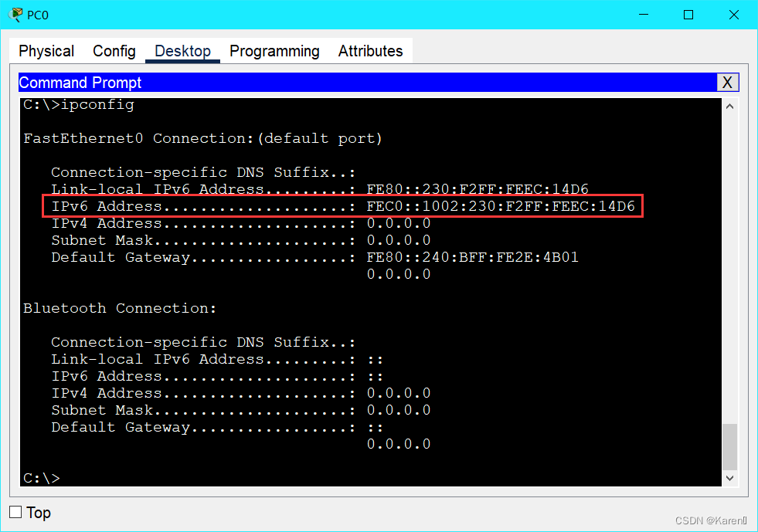The height and width of the screenshot is (532, 758).
Task: Click the terminal scrollbar thumb
Action: (730, 446)
